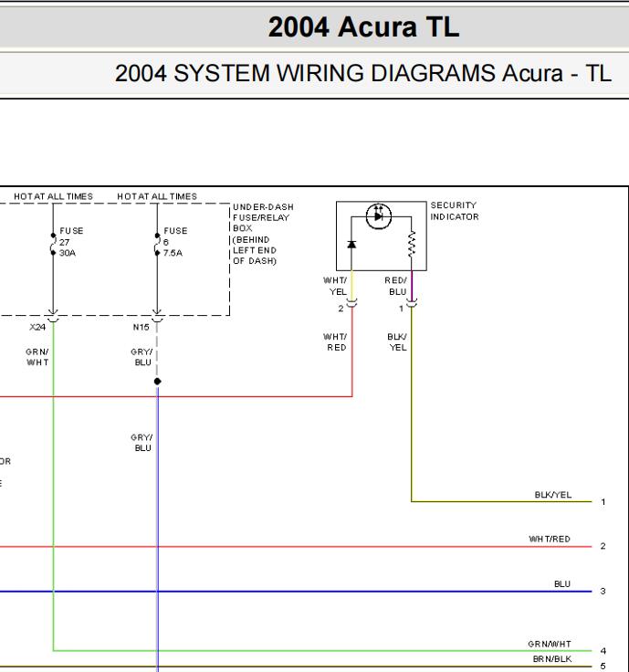This screenshot has height=672, width=629.
Task: Select the "2004 SYSTEM WIRING DIAGRAMS Acura - TL" subtitle
Action: pyautogui.click(x=363, y=73)
